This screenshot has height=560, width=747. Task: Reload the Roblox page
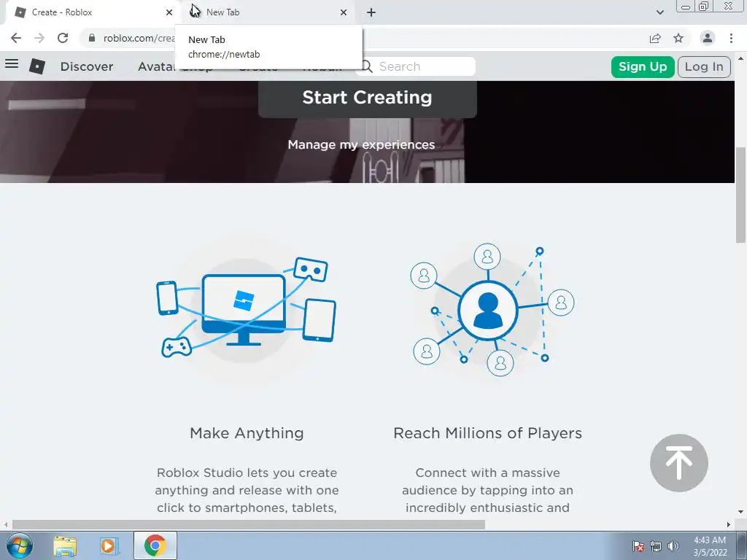coord(63,38)
